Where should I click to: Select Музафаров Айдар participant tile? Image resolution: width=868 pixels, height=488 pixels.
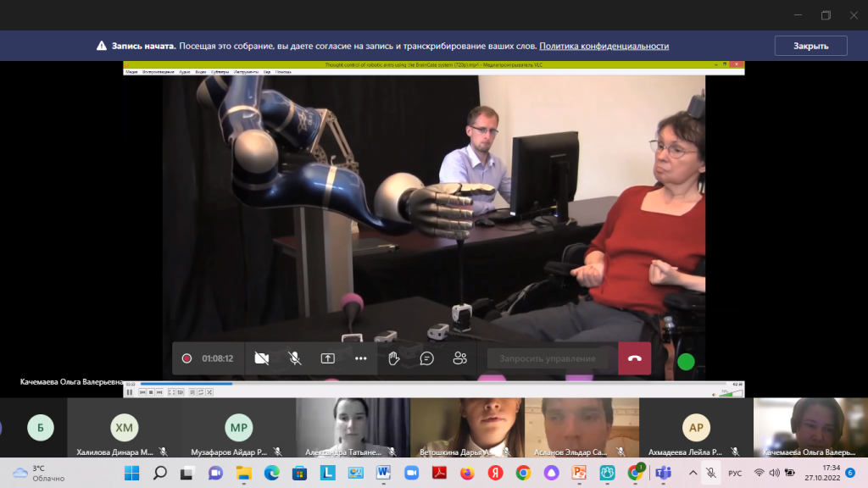pos(238,428)
